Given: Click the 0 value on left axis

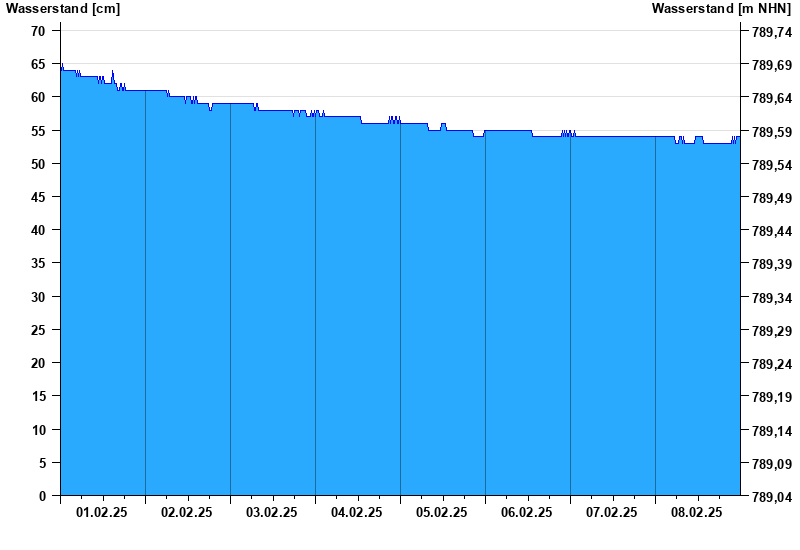Looking at the screenshot, I should pyautogui.click(x=42, y=496).
